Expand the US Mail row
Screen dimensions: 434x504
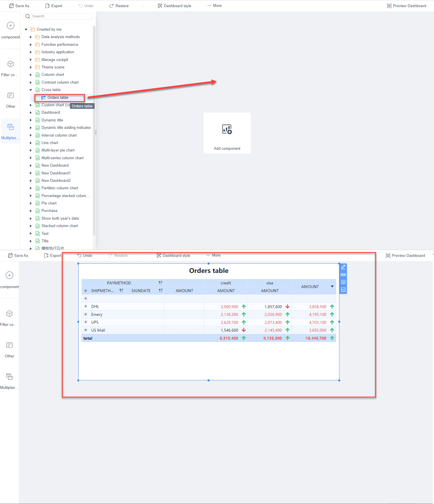click(x=85, y=330)
